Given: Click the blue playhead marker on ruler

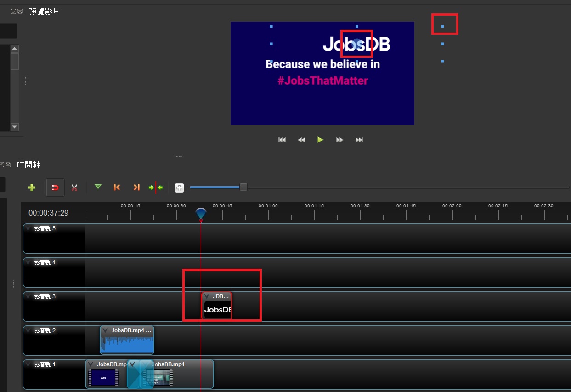Looking at the screenshot, I should [x=201, y=213].
